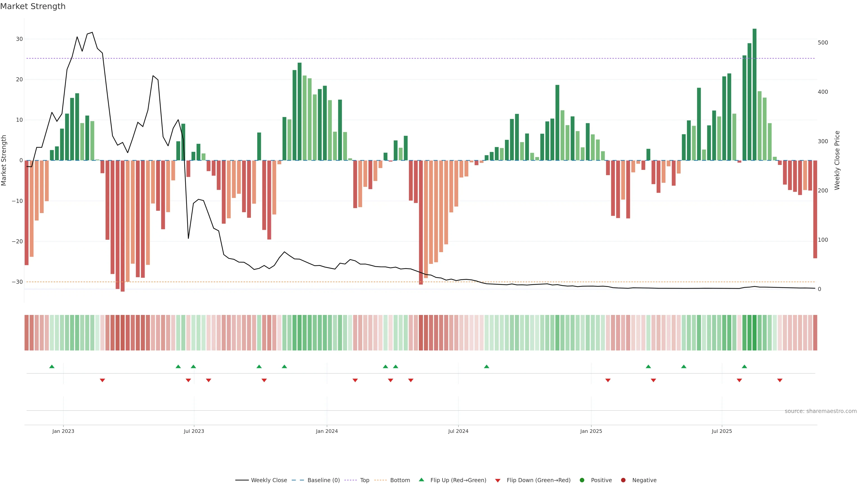
Task: Click red flip-down marker just after Jan 2025
Action: pyautogui.click(x=608, y=380)
